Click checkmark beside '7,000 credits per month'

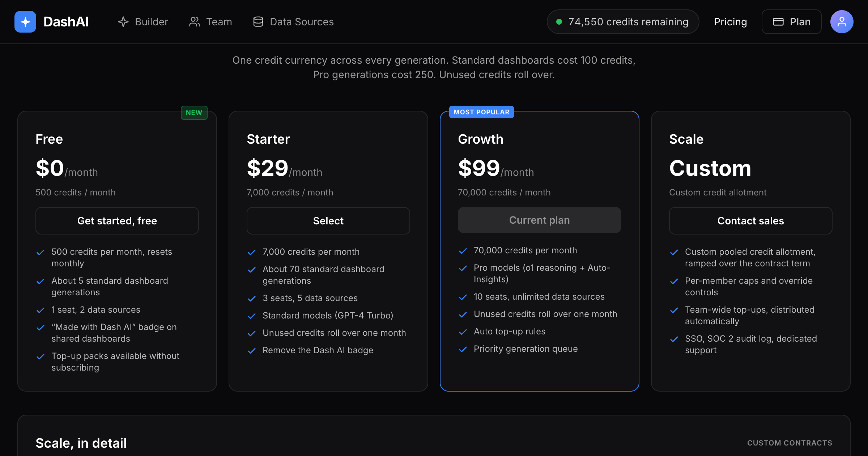pyautogui.click(x=252, y=252)
